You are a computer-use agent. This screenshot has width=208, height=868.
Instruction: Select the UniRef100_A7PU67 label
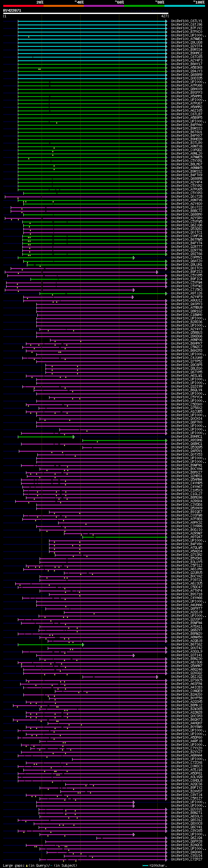(187, 104)
